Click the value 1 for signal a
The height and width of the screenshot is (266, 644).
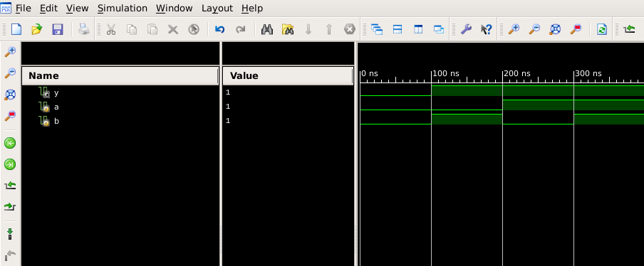[228, 107]
